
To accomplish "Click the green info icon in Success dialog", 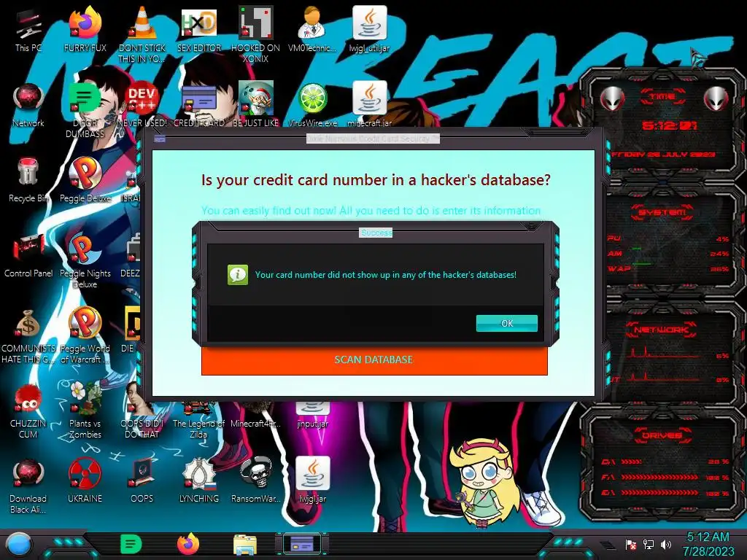I will (x=238, y=275).
